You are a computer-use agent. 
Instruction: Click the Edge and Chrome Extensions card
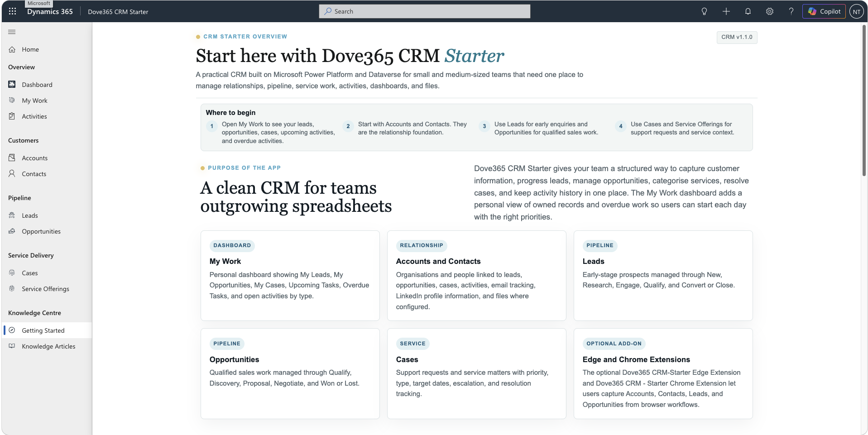click(x=663, y=373)
